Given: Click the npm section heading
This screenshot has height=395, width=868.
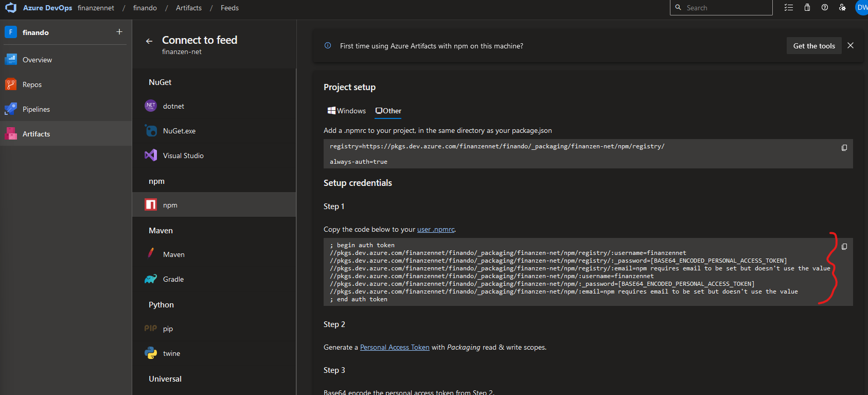Looking at the screenshot, I should [x=156, y=181].
